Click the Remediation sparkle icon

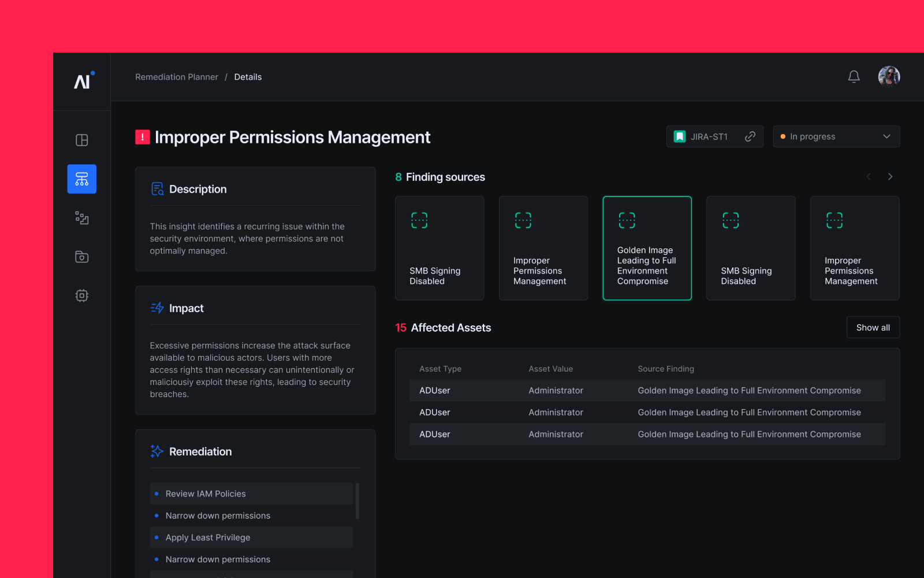tap(157, 451)
